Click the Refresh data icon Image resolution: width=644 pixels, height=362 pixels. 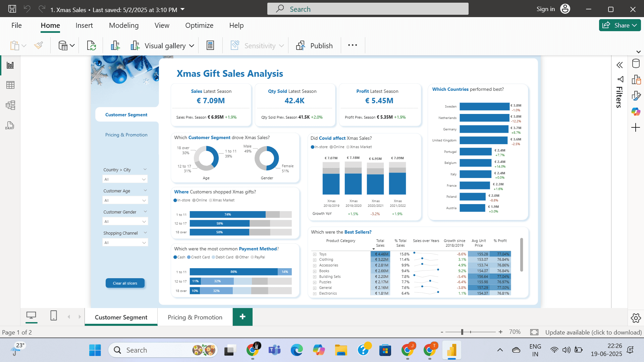91,46
